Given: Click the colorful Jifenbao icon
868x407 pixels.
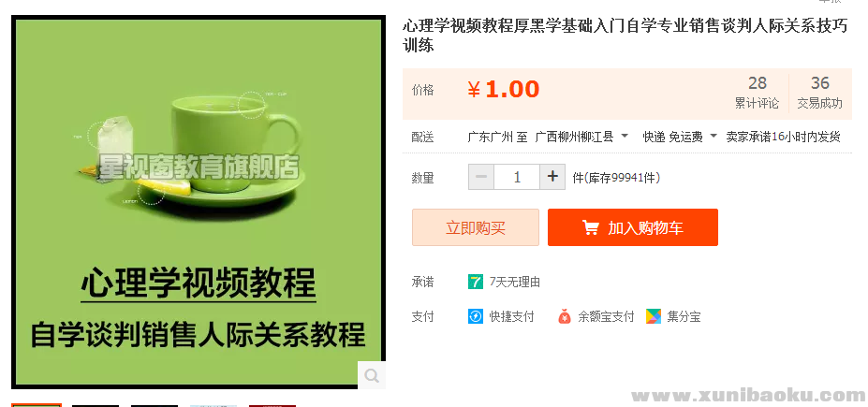Looking at the screenshot, I should coord(654,317).
